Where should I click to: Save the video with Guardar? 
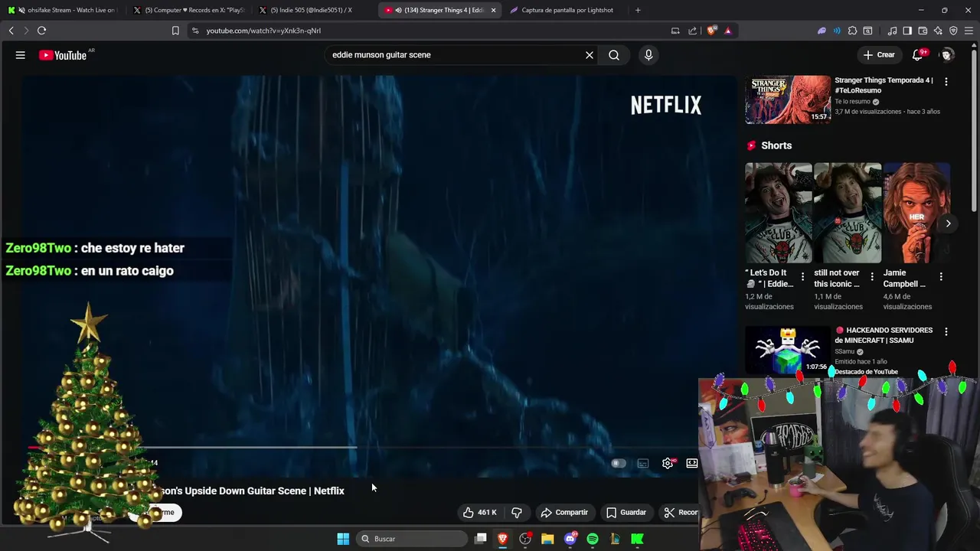626,512
